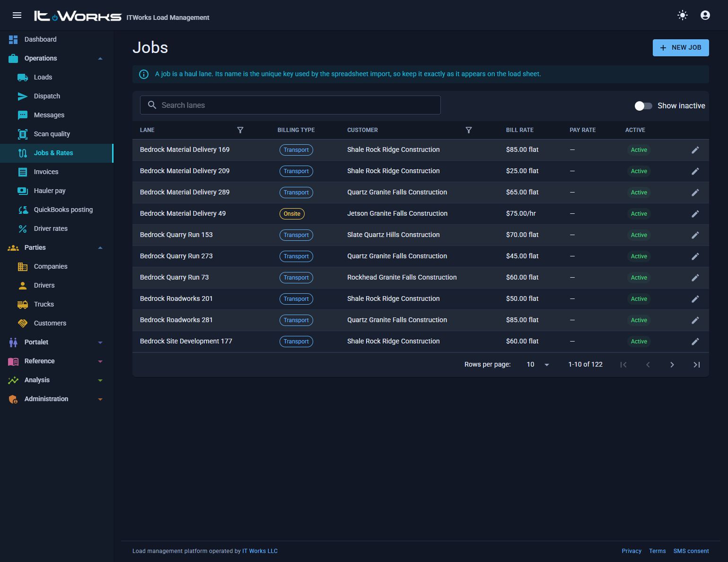Edit Bedrock Site Development 177 job

point(695,342)
